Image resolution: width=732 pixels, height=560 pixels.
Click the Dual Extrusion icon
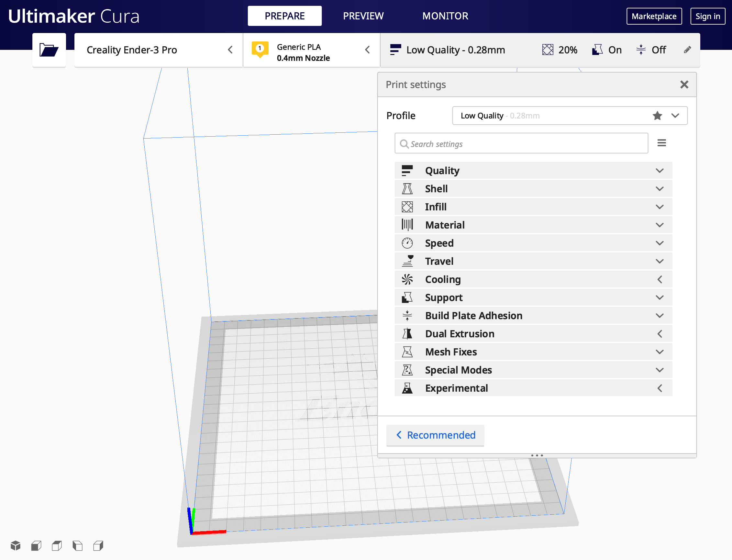(407, 334)
